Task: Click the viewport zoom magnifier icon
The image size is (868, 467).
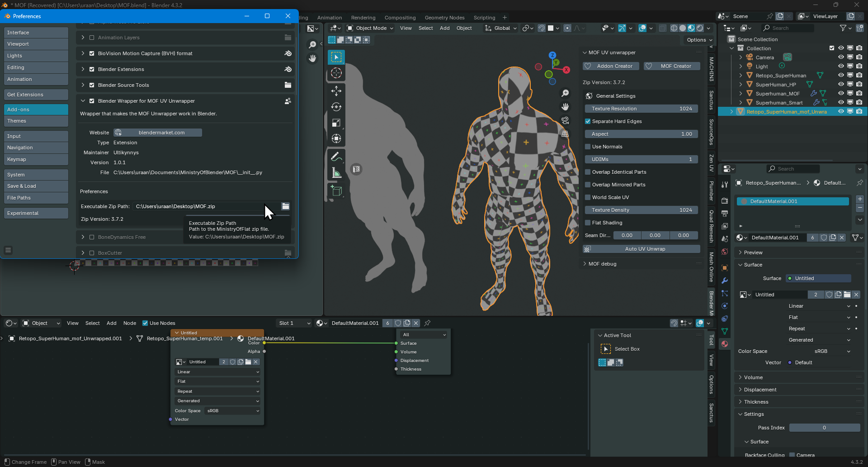Action: pos(565,93)
